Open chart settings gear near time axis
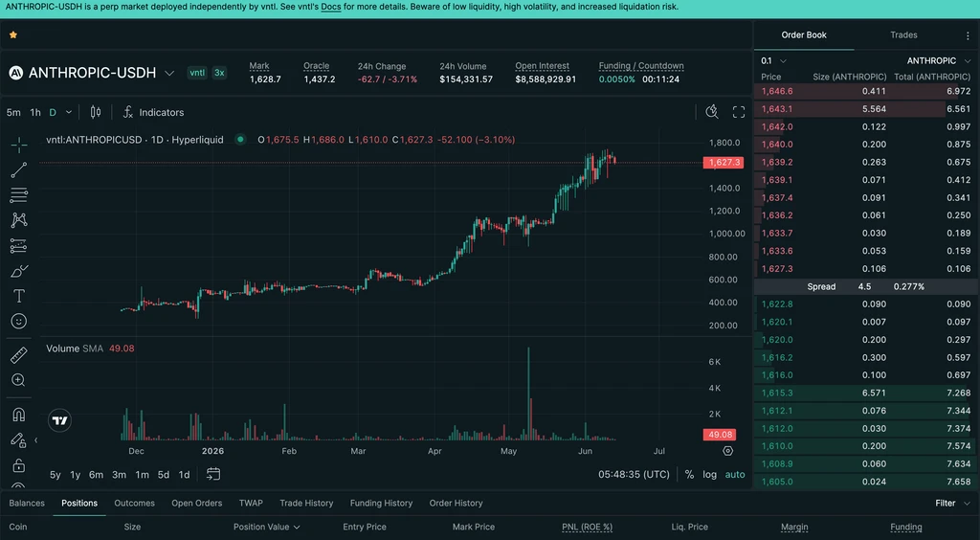The image size is (980, 540). tap(727, 451)
